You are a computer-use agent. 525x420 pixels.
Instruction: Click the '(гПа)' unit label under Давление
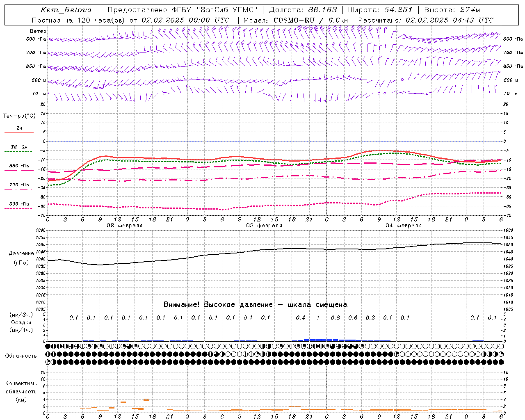(x=21, y=263)
